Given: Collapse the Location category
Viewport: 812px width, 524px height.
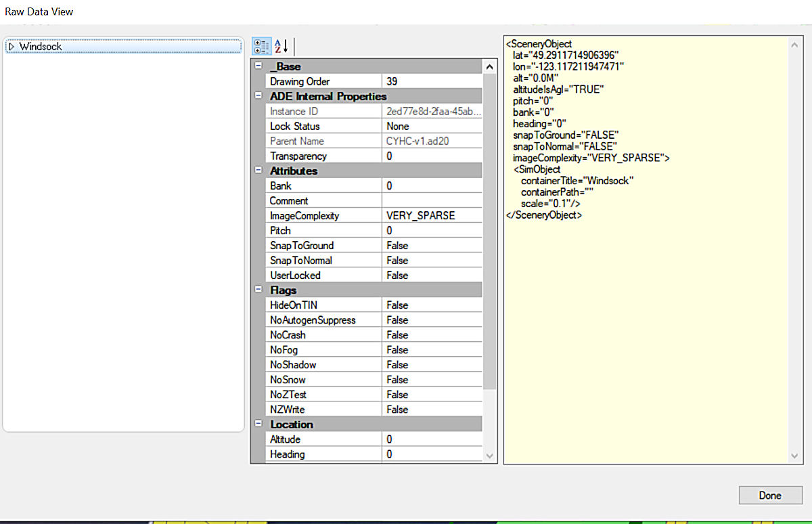Looking at the screenshot, I should coord(258,424).
